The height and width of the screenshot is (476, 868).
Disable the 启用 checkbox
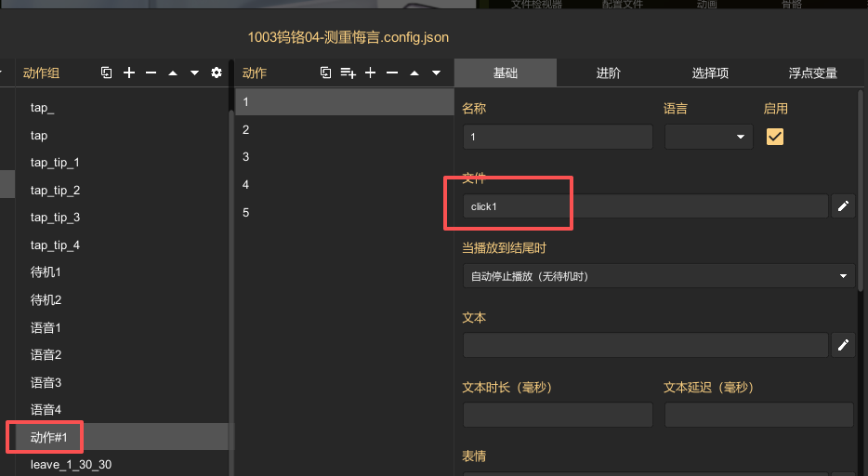[x=774, y=137]
